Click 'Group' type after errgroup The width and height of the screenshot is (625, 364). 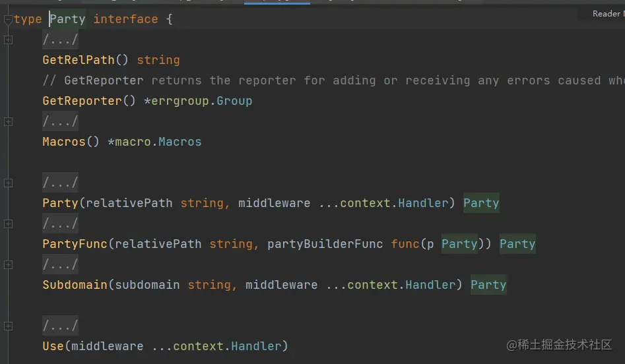pos(234,101)
